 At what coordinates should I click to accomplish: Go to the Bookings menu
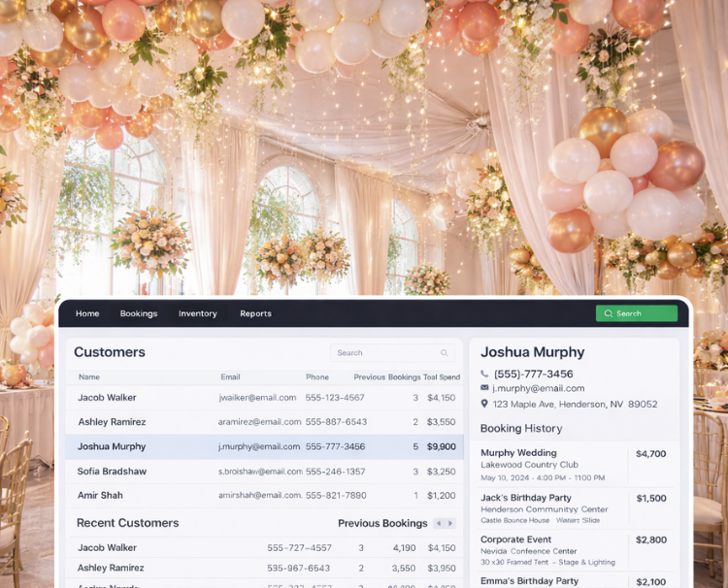coord(139,313)
